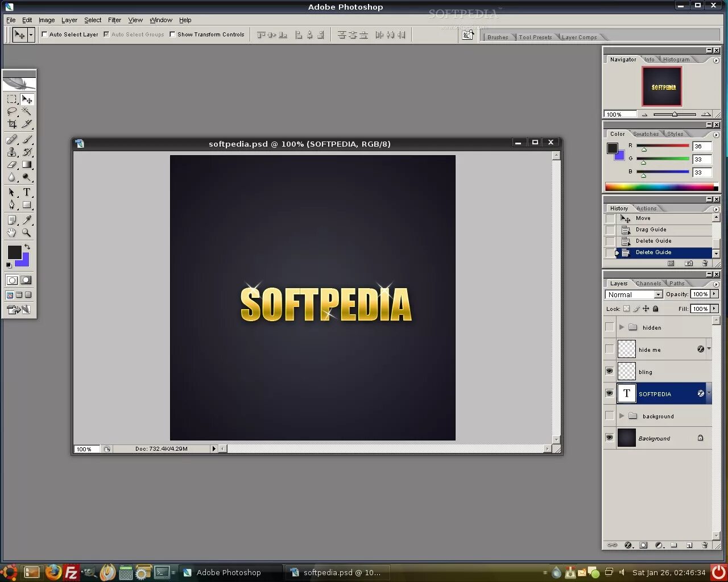The height and width of the screenshot is (582, 728).
Task: Enable Auto Select Layer checkbox
Action: coord(44,35)
